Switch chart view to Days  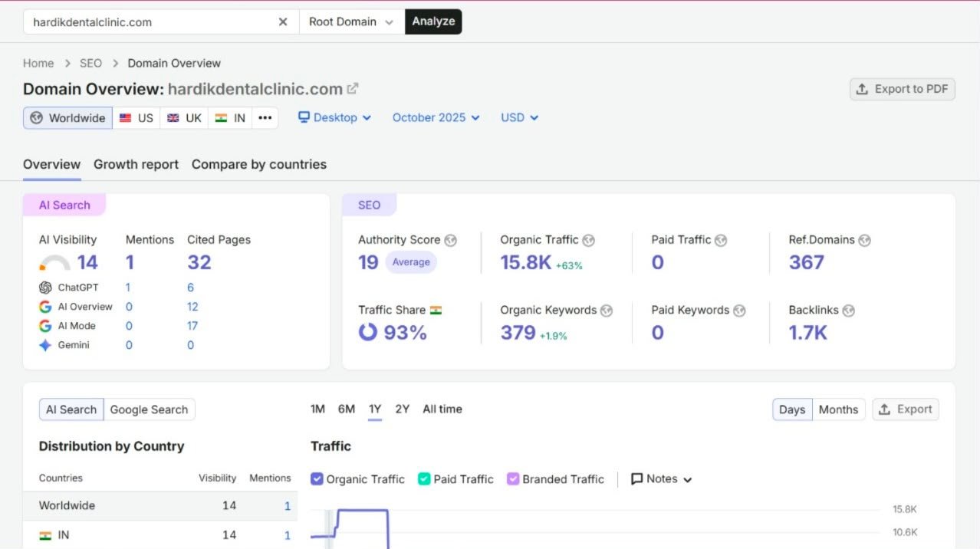[792, 409]
